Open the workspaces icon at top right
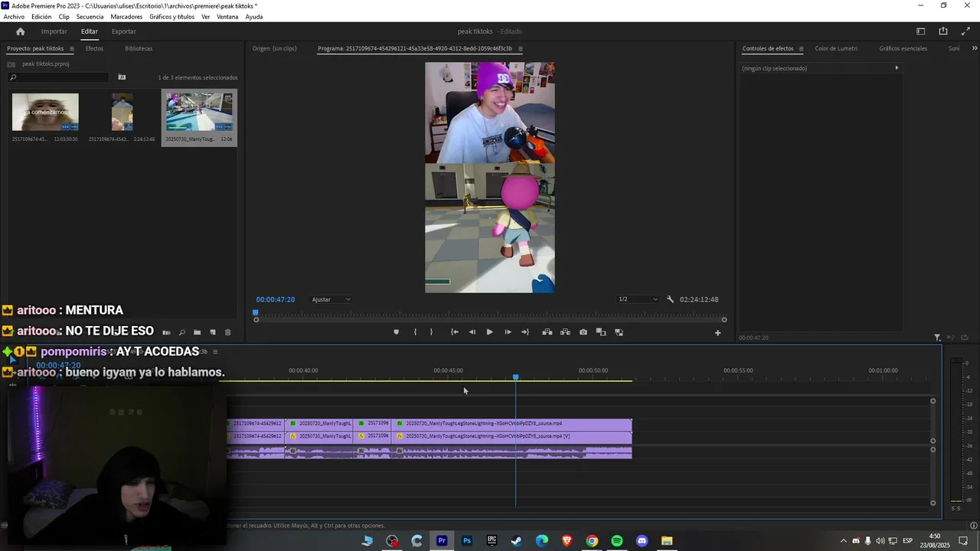The image size is (980, 551). pos(921,31)
